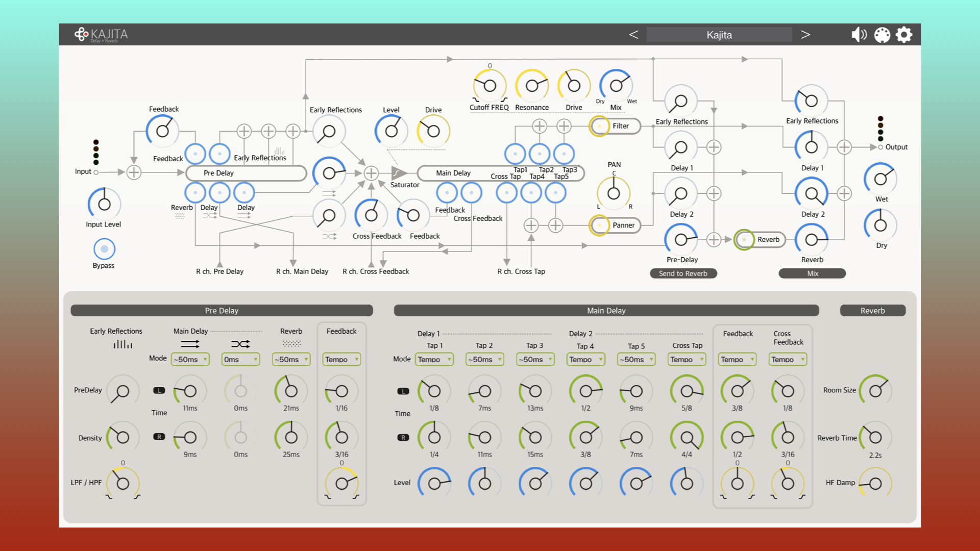Screen dimensions: 980x551
Task: Open settings gear icon
Action: click(904, 35)
